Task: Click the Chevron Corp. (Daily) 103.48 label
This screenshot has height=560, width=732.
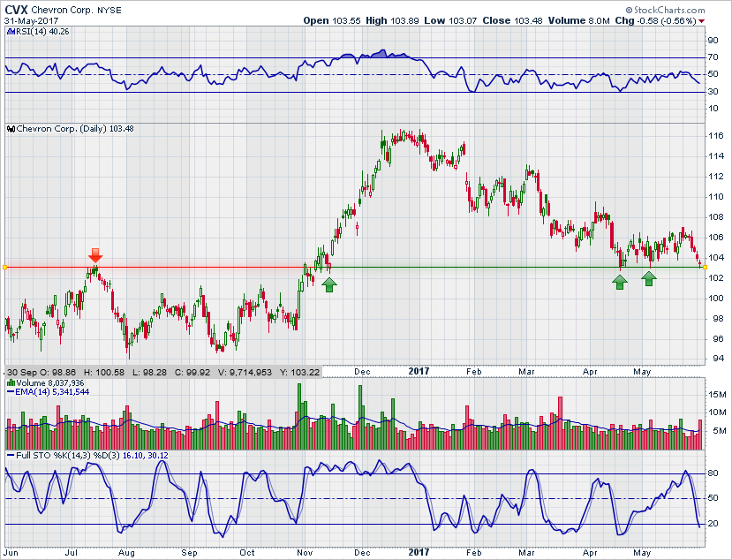Action: pyautogui.click(x=75, y=128)
